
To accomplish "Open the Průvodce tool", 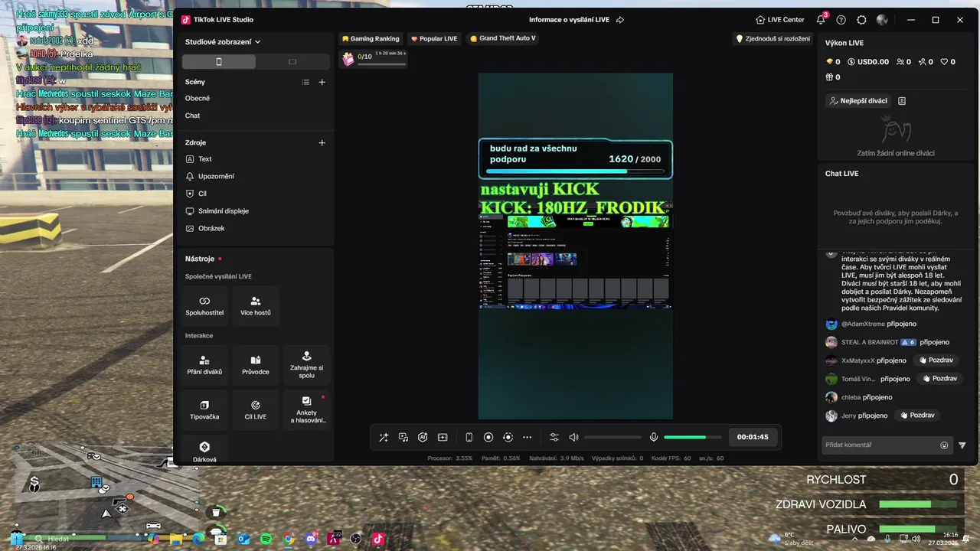I will click(256, 365).
